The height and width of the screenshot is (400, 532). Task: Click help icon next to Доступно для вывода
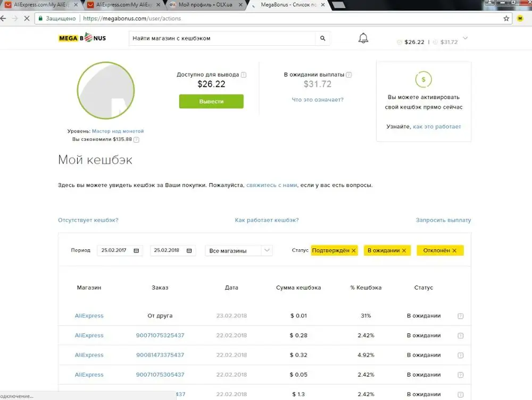click(x=244, y=75)
